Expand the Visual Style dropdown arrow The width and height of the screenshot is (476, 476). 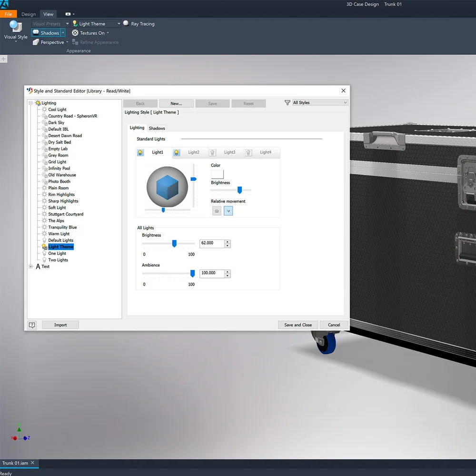coord(16,41)
